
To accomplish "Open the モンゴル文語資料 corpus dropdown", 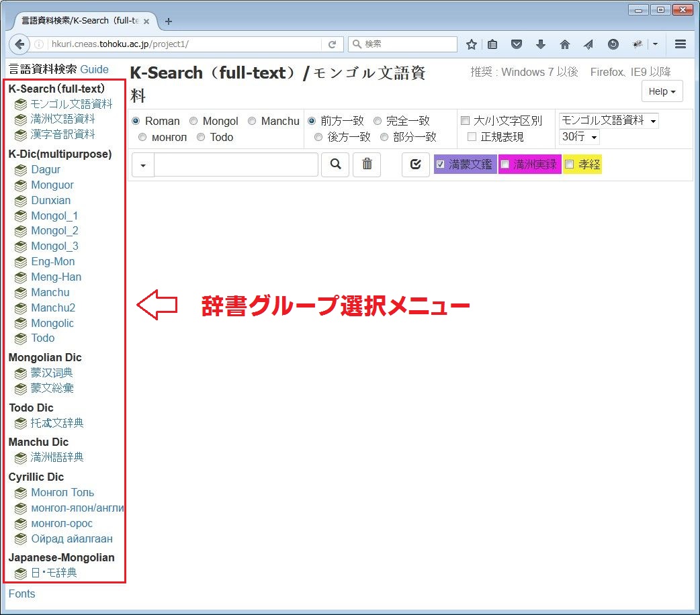I will (x=609, y=121).
